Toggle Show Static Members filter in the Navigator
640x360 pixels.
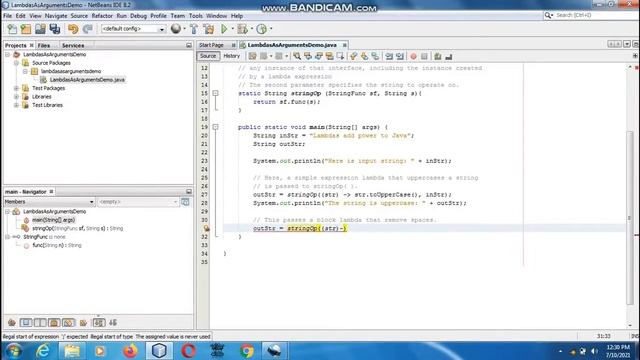pyautogui.click(x=40, y=323)
